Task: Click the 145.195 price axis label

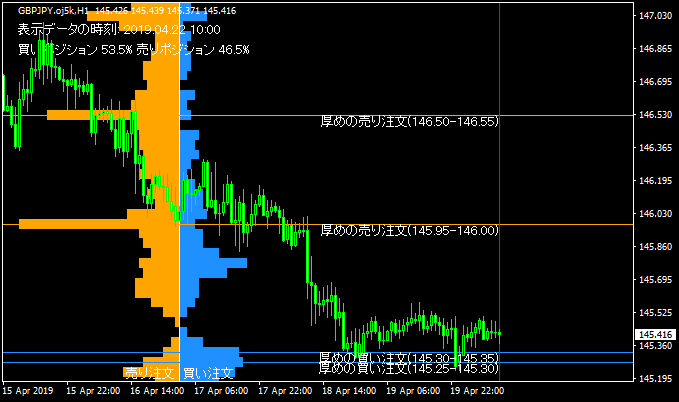Action: click(654, 379)
